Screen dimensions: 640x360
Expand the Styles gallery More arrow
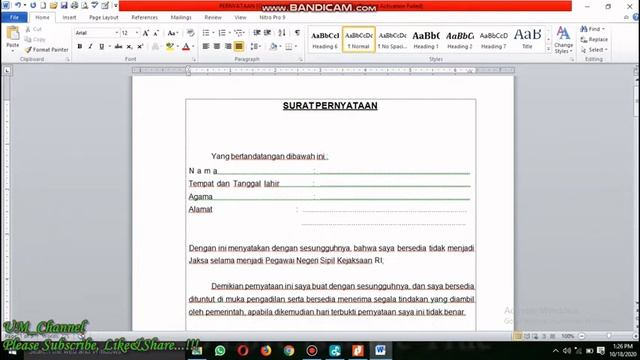click(x=548, y=49)
